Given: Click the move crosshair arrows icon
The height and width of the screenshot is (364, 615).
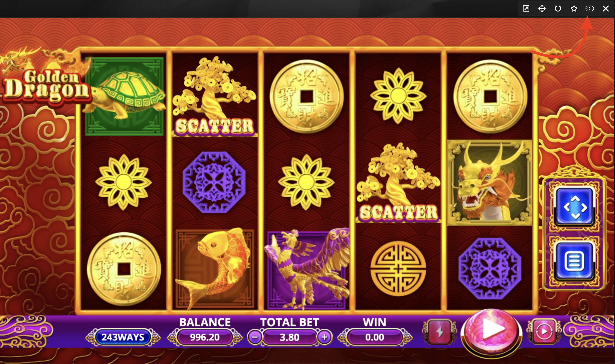Looking at the screenshot, I should click(x=542, y=8).
